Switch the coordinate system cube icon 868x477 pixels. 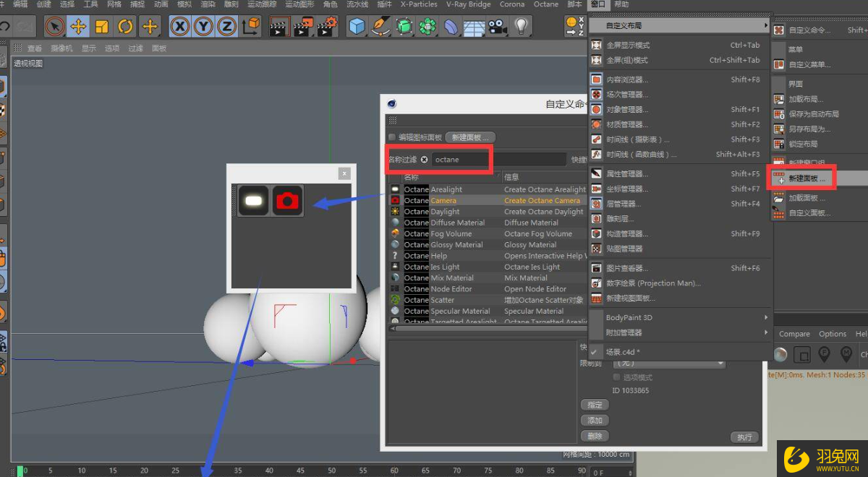coord(250,27)
